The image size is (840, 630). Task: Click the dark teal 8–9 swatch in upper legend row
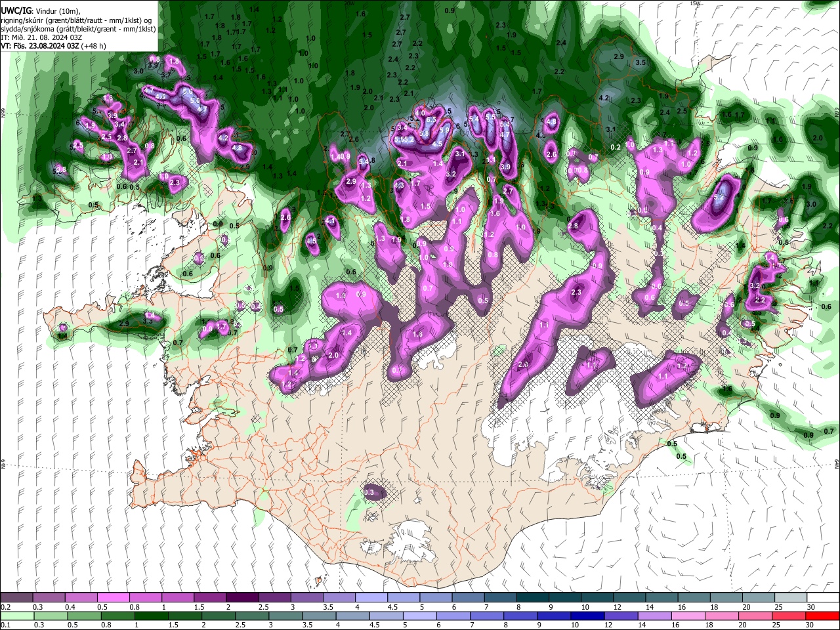point(532,598)
